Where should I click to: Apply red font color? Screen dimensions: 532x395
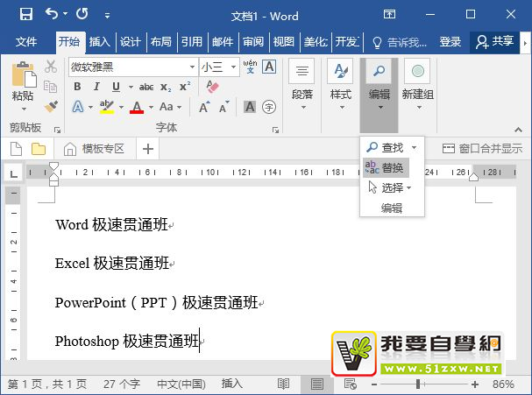click(137, 107)
